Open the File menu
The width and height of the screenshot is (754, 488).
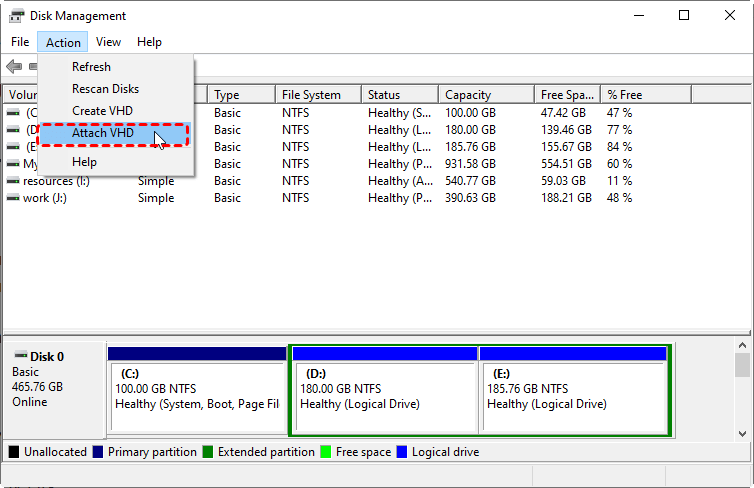tap(20, 42)
